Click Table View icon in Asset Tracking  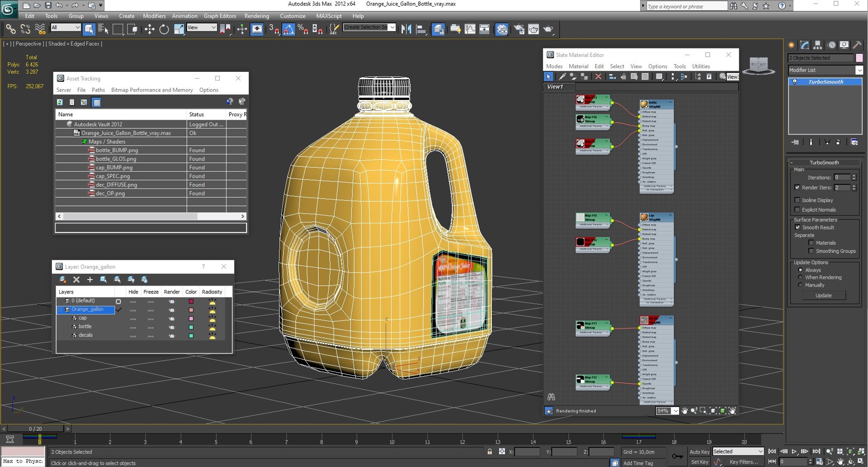pos(97,103)
